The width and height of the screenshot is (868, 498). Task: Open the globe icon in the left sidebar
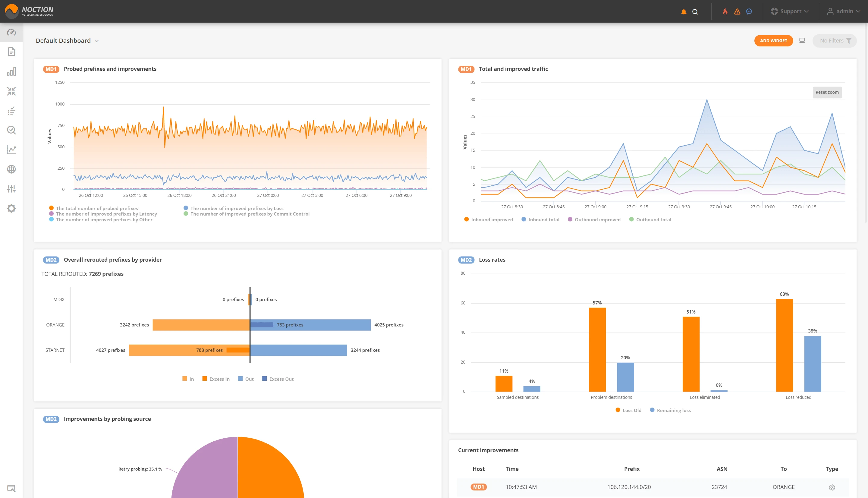11,169
